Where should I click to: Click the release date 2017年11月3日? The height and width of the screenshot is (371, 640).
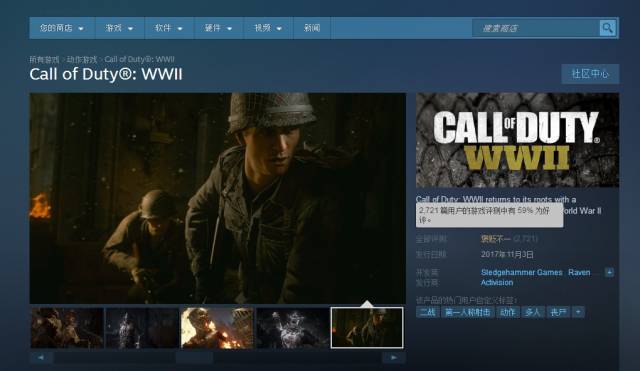[x=507, y=255]
